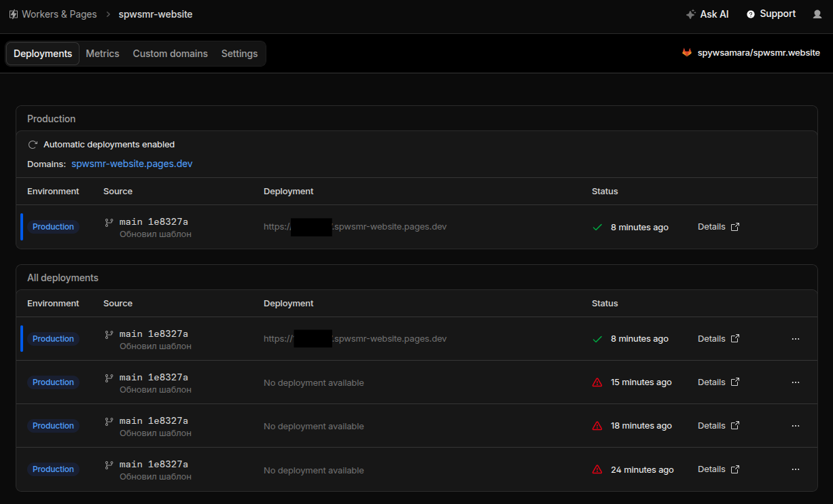Click the automatic deployments refresh icon

pos(33,145)
